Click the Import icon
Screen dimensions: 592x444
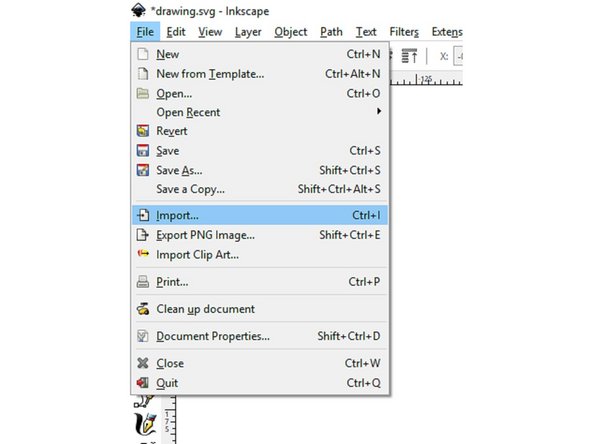tap(143, 215)
